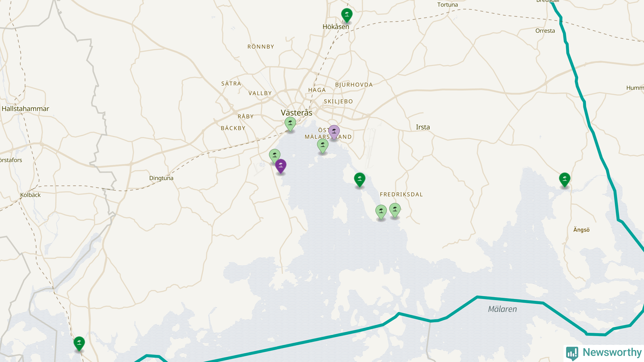Click the Kolbäck label
The height and width of the screenshot is (362, 644).
click(30, 195)
